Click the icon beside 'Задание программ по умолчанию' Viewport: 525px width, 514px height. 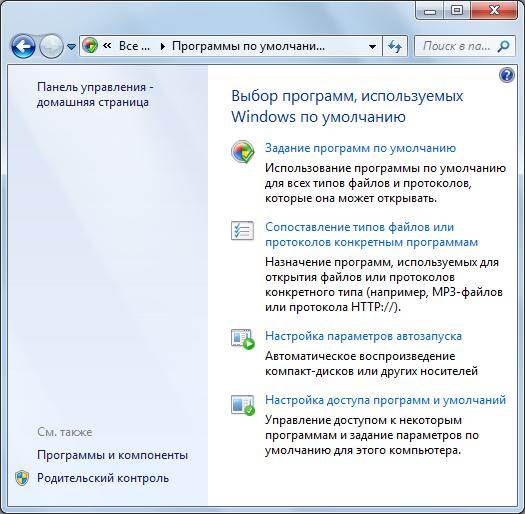(242, 151)
